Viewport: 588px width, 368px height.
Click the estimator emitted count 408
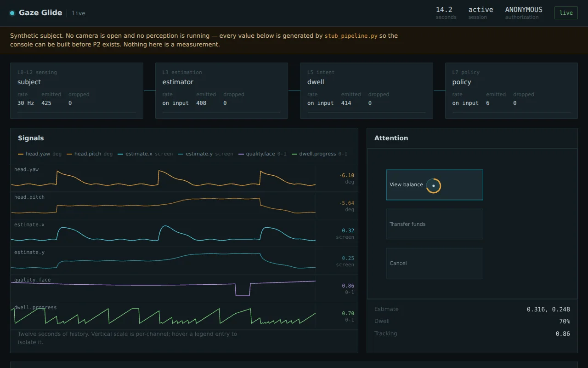[x=201, y=103]
